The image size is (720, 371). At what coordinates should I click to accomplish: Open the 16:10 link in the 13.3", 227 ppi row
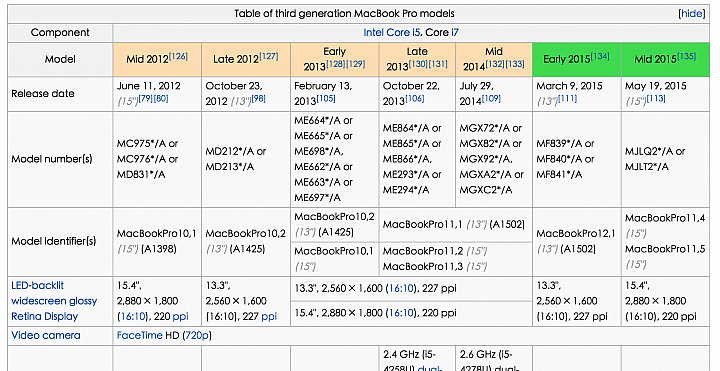[x=401, y=288]
